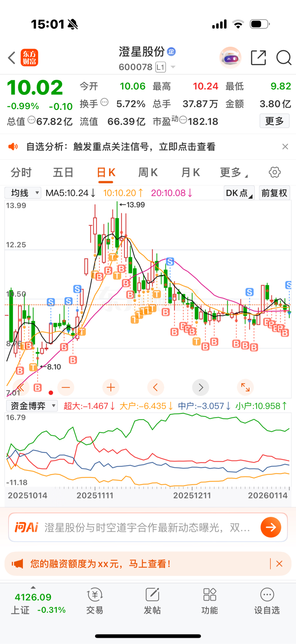The width and height of the screenshot is (296, 644).
Task: Tap the AI robot assistant avatar
Action: tap(230, 58)
